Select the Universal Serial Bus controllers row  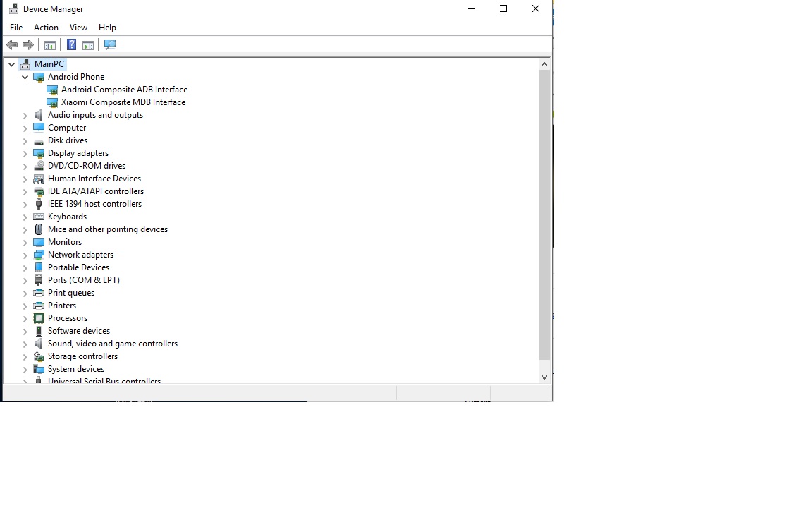(x=104, y=381)
